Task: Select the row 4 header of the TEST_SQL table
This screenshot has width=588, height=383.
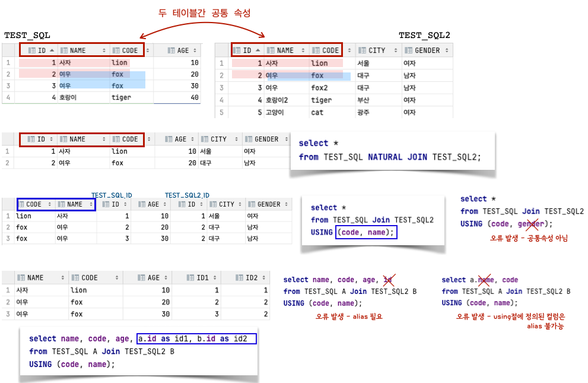Action: tap(8, 97)
